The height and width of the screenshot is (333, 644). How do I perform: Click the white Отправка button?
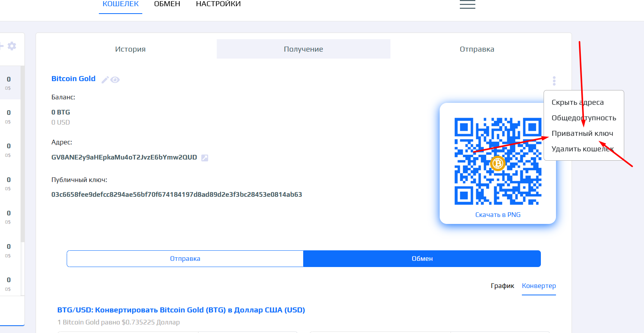tap(185, 258)
